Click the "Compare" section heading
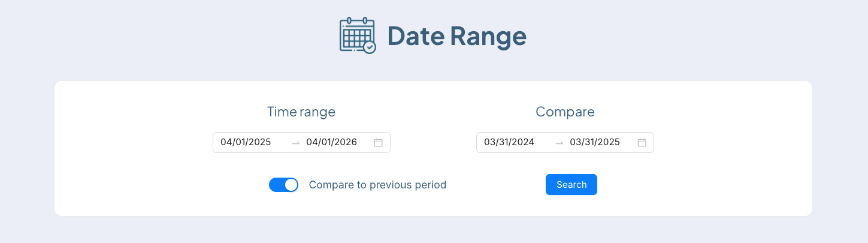868x243 pixels. tap(565, 112)
